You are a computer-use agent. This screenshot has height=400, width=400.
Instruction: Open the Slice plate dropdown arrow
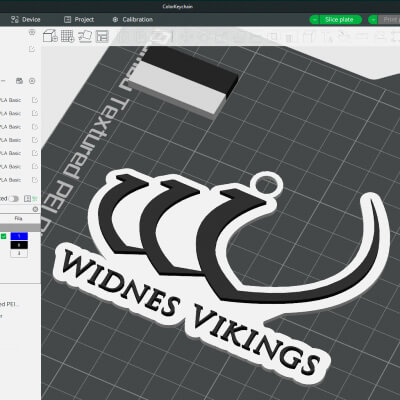coord(314,20)
